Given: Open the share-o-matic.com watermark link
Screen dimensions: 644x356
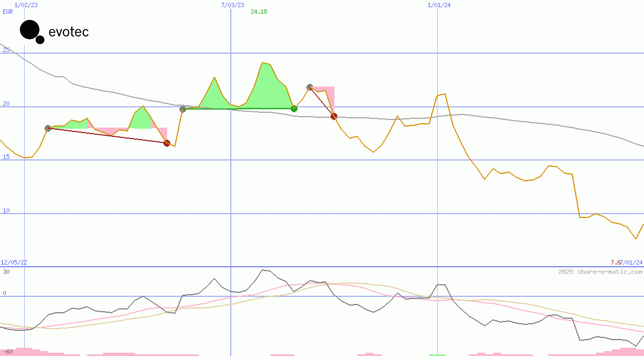Looking at the screenshot, I should click(x=600, y=272).
